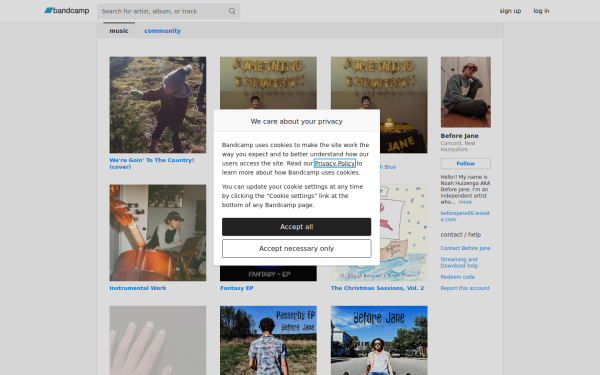The image size is (600, 375).
Task: Open the log in link
Action: [x=541, y=11]
